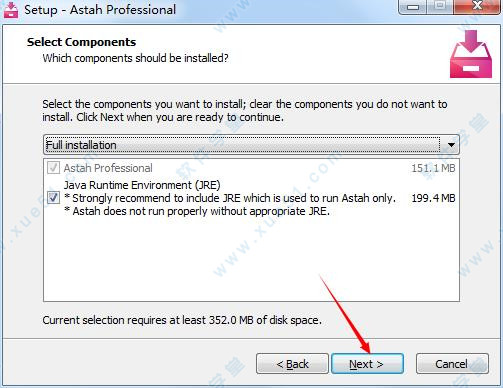The width and height of the screenshot is (503, 388).
Task: Cancel the Astah Professional setup
Action: pos(452,364)
